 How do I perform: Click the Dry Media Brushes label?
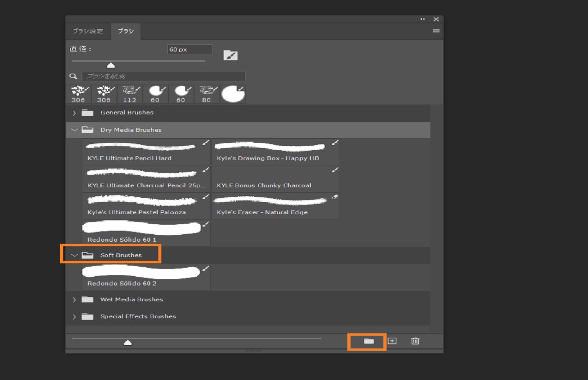(x=131, y=130)
